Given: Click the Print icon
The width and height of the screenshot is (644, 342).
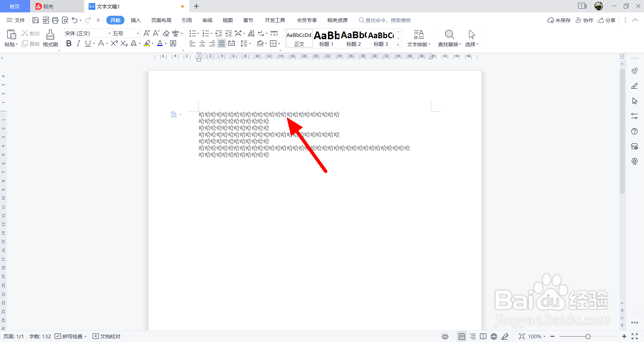Looking at the screenshot, I should (55, 20).
